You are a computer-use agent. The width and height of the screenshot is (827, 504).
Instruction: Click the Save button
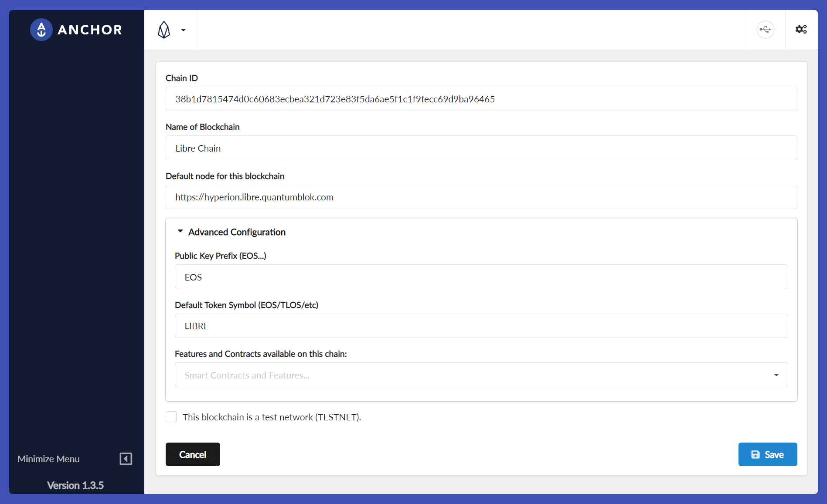[768, 454]
